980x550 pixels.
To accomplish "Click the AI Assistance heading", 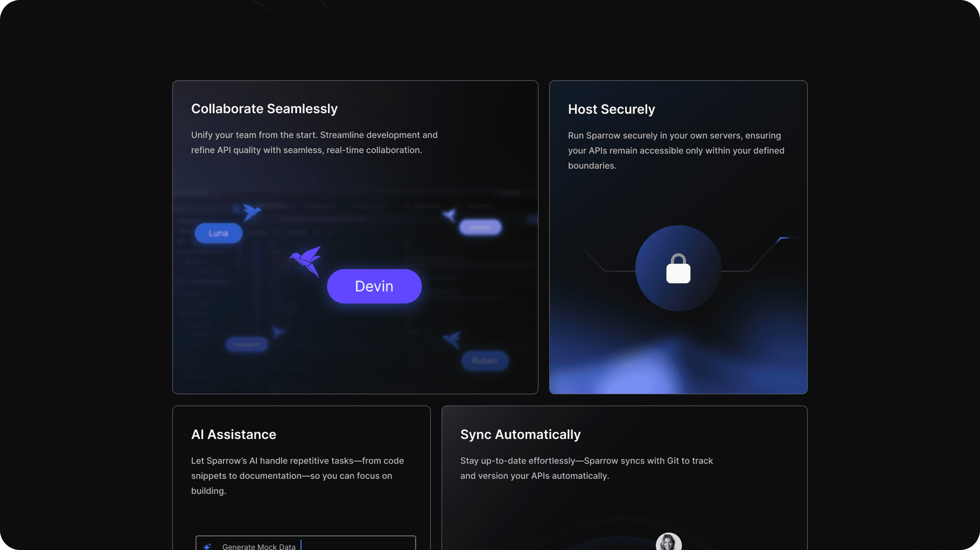I will (x=233, y=434).
